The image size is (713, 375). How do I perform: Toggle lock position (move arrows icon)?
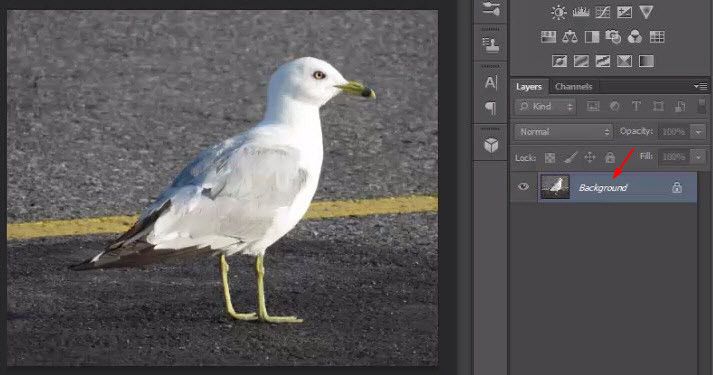click(590, 158)
